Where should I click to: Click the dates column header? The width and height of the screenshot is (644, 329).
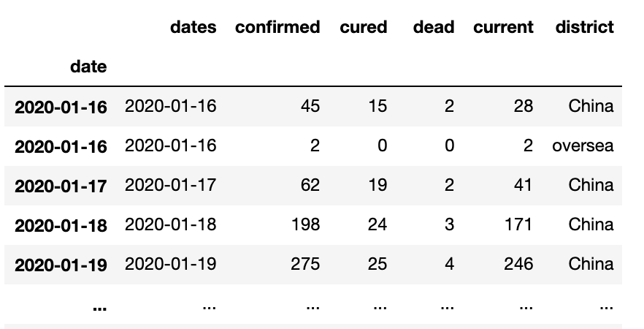[x=193, y=27]
